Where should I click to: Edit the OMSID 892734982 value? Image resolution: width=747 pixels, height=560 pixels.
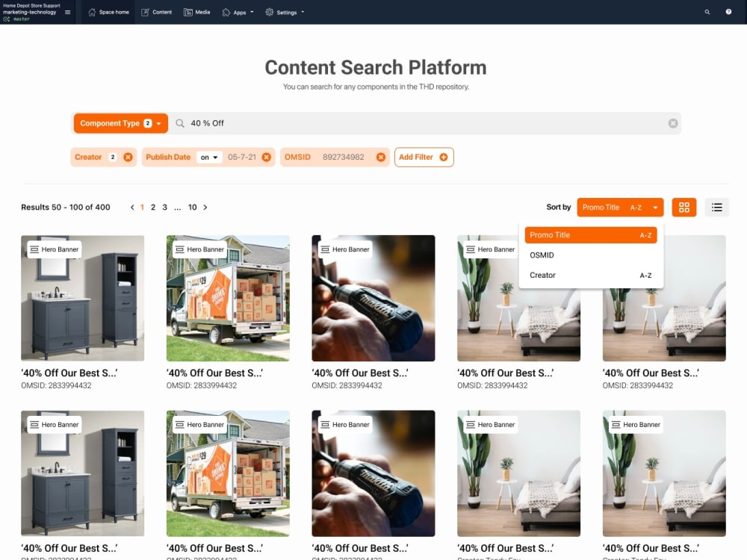(344, 157)
